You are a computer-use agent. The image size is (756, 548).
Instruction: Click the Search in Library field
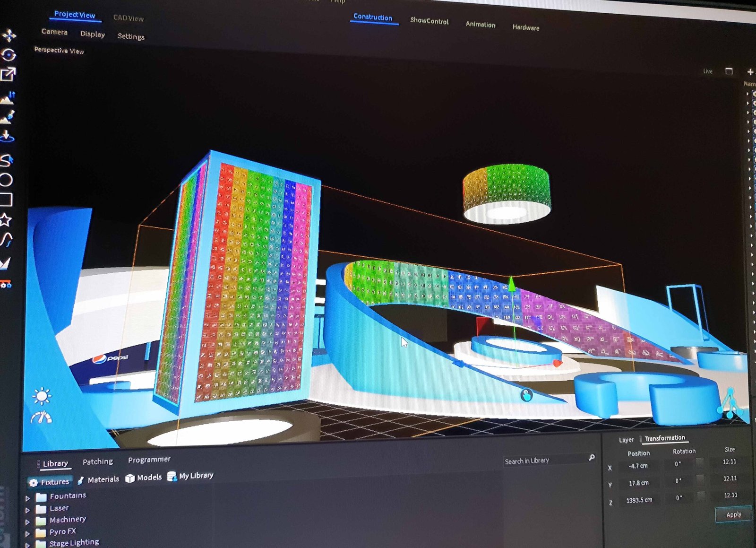544,460
